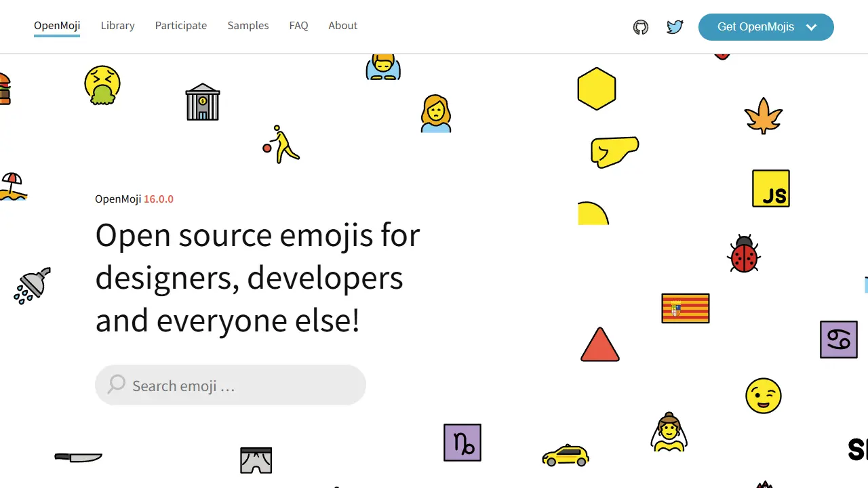
Task: Click the beach umbrella emoji
Action: coord(12,186)
